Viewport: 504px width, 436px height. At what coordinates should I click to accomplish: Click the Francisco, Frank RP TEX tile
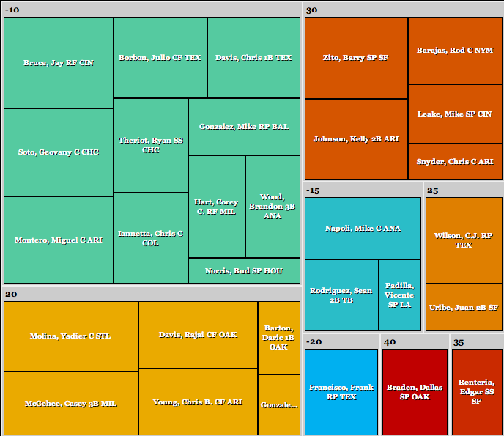[341, 392]
